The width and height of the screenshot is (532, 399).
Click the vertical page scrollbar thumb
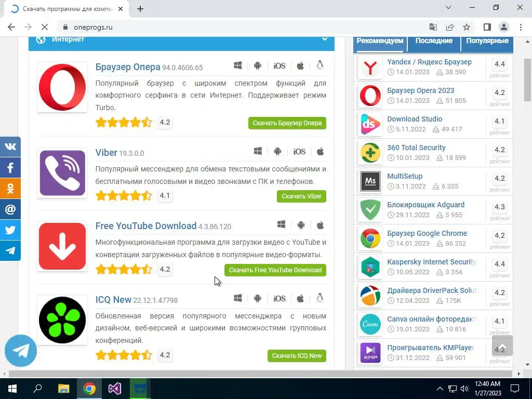tap(527, 79)
